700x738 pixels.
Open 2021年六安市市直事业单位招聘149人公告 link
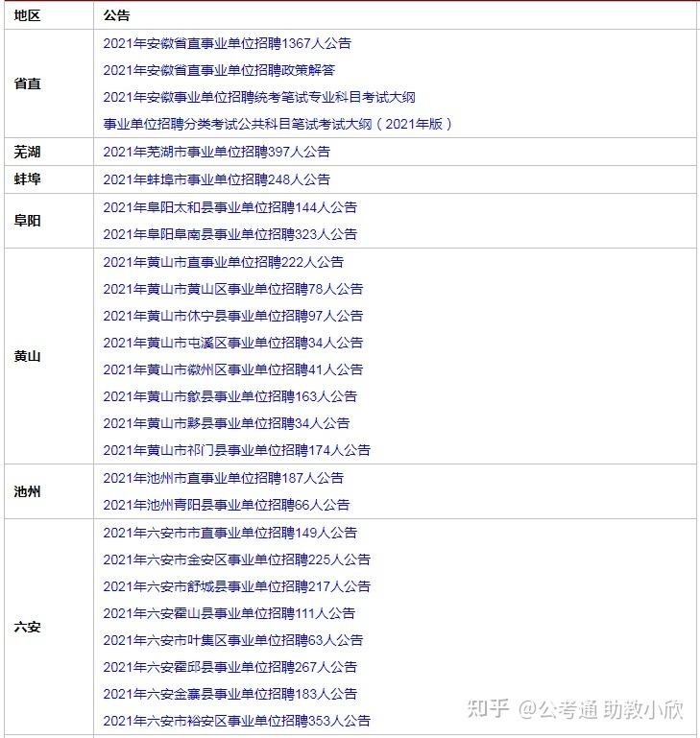point(229,533)
